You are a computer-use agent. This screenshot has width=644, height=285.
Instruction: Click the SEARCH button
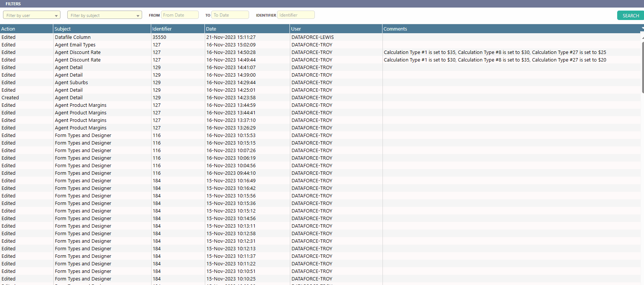point(630,15)
